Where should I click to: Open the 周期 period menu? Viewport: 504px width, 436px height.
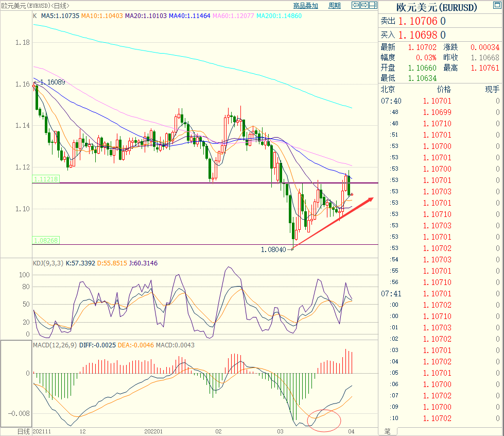[x=334, y=6]
